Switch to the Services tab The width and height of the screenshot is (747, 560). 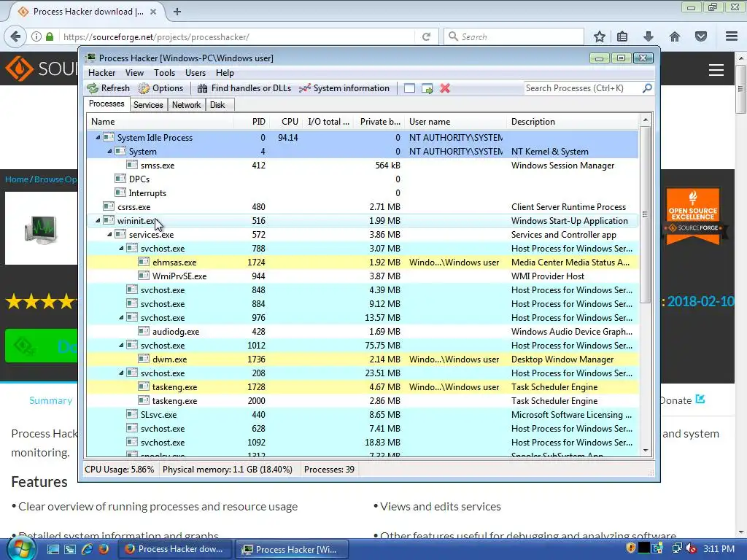(148, 105)
